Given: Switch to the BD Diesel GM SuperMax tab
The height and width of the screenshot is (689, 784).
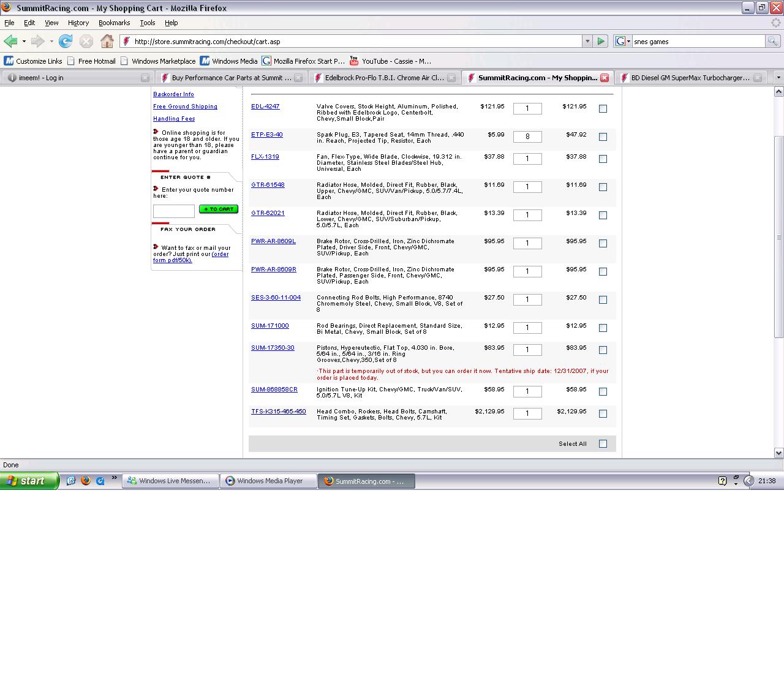Looking at the screenshot, I should [x=690, y=78].
